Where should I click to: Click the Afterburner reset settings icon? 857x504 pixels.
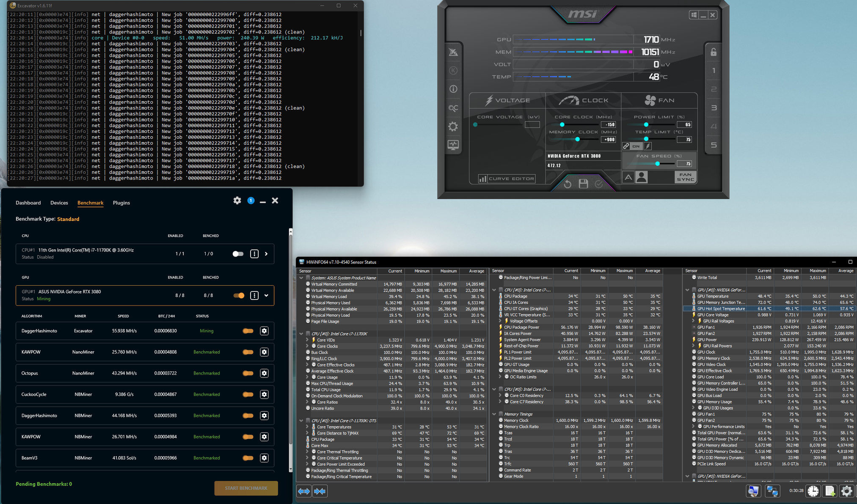point(568,184)
